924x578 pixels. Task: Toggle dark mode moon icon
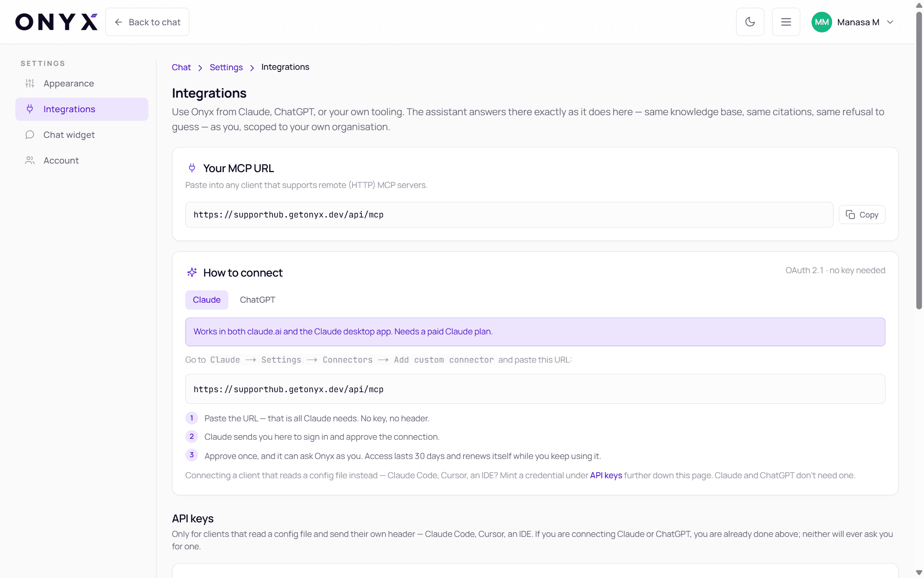750,22
